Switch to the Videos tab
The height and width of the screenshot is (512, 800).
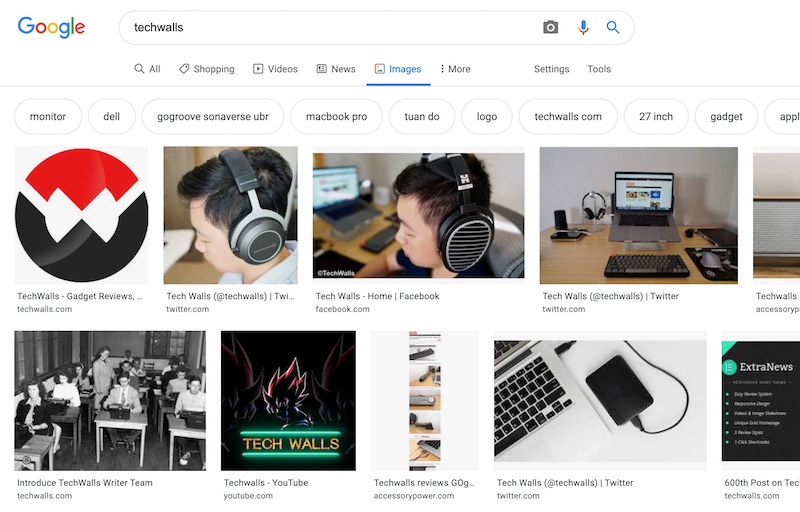[x=275, y=69]
